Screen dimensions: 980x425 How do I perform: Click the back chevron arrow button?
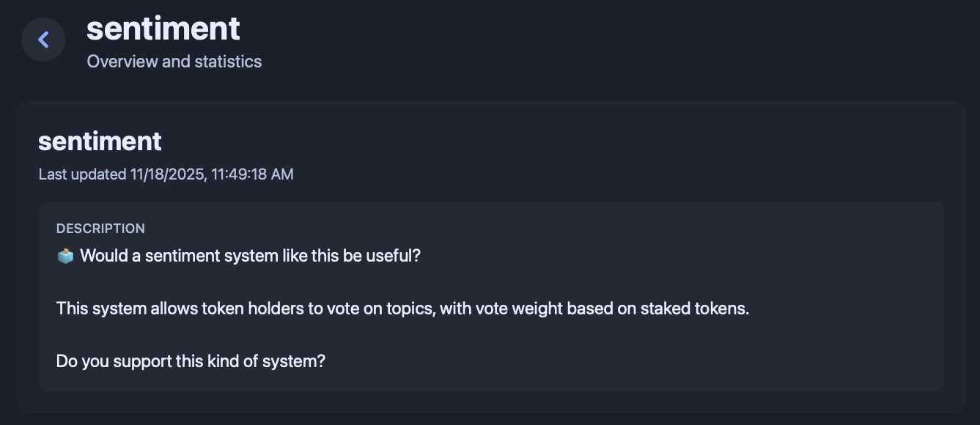click(x=43, y=40)
